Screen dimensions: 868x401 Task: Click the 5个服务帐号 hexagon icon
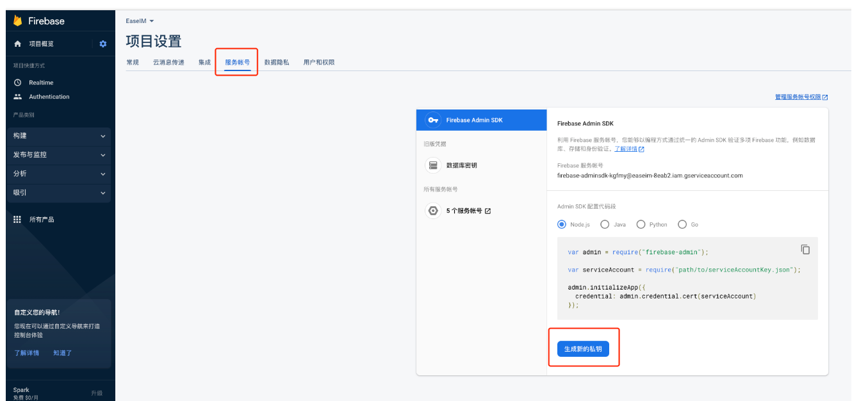pyautogui.click(x=433, y=211)
